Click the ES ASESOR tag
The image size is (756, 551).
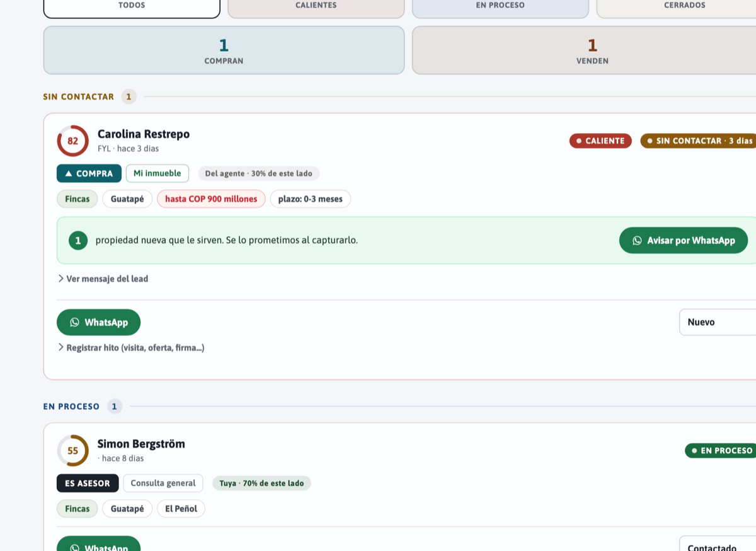[88, 483]
